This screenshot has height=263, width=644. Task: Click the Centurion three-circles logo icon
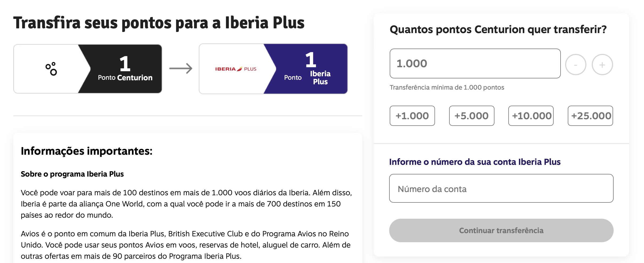click(x=51, y=69)
